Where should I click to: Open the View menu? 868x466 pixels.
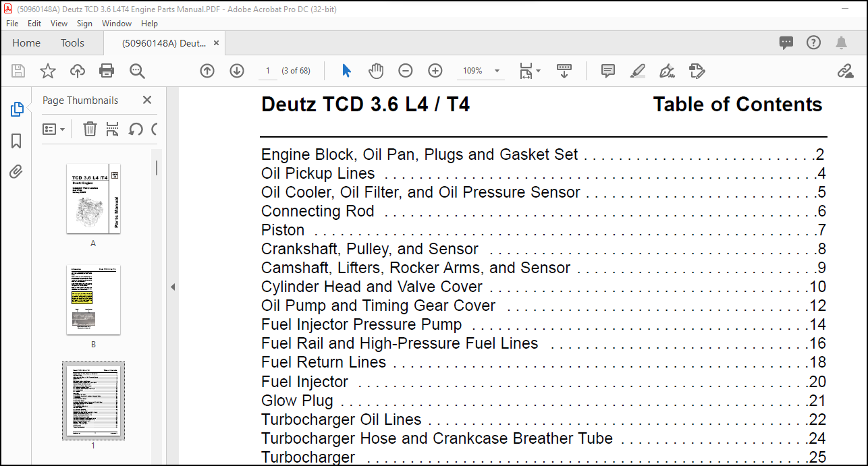59,24
